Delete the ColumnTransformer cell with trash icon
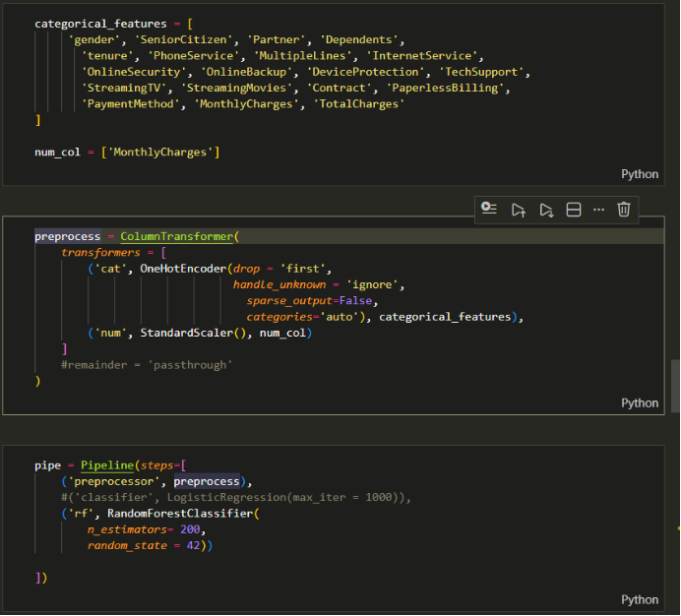 click(624, 209)
